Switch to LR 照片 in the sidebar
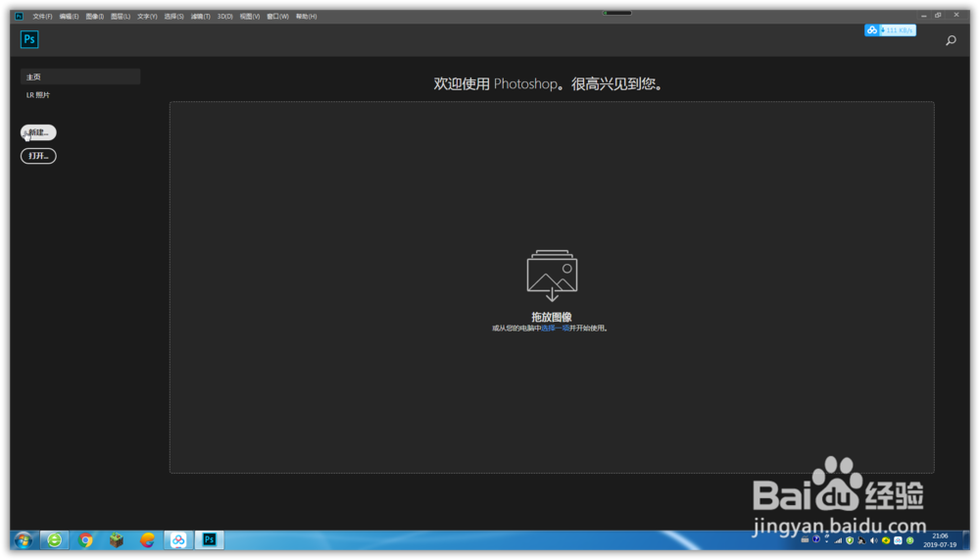The height and width of the screenshot is (560, 980). [38, 95]
